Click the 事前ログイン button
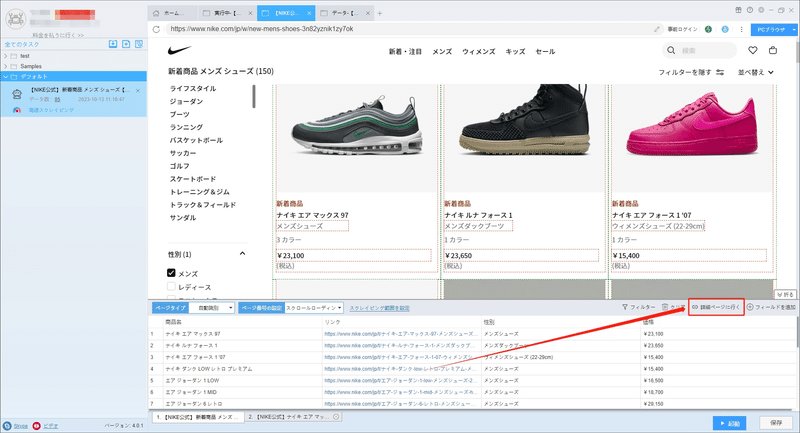Image resolution: width=800 pixels, height=433 pixels. 682,30
